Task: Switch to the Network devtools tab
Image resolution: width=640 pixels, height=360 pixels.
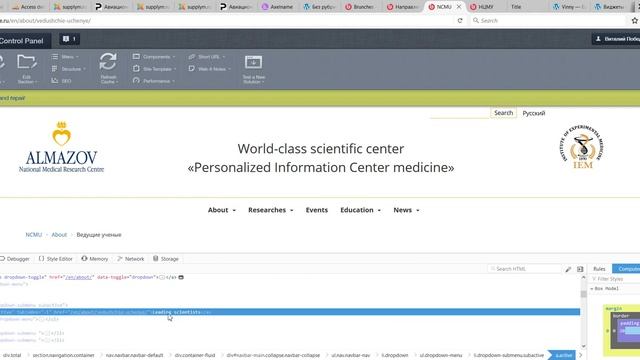Action: 131,259
